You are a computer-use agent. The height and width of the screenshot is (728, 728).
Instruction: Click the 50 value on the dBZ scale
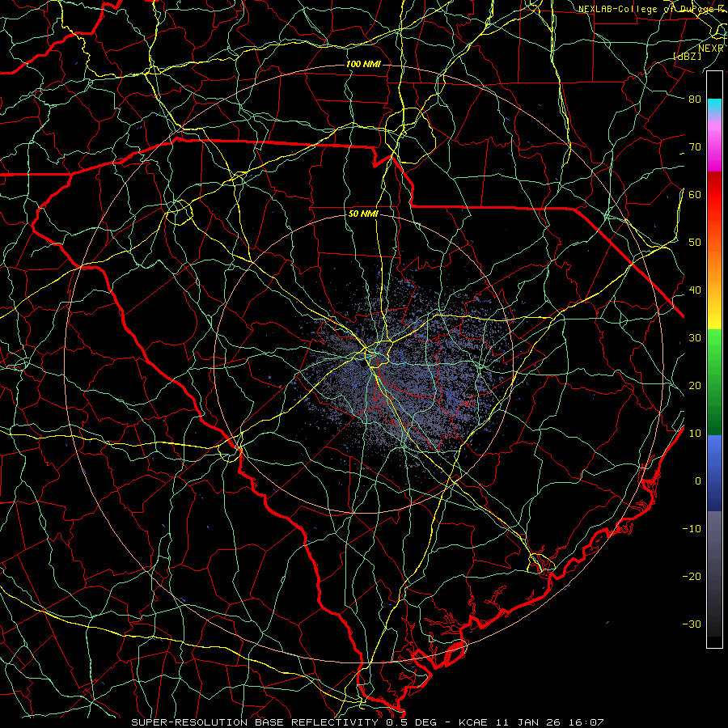pos(695,243)
